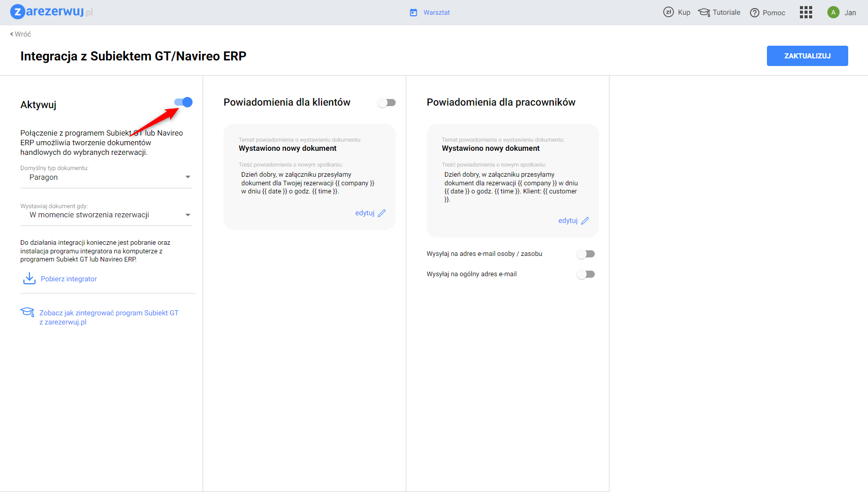Click the Powiadomienia dla pracowników heading
Screen dimensions: 868x492
point(501,102)
